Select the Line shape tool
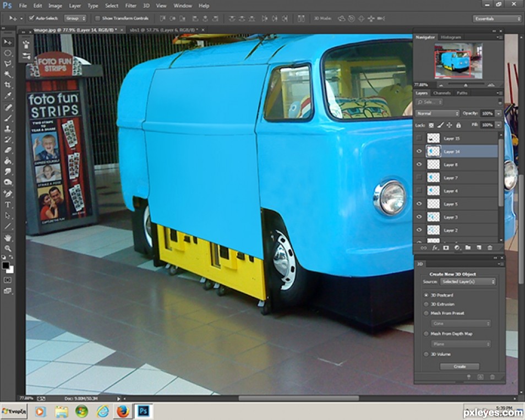The height and width of the screenshot is (420, 525). (7, 226)
